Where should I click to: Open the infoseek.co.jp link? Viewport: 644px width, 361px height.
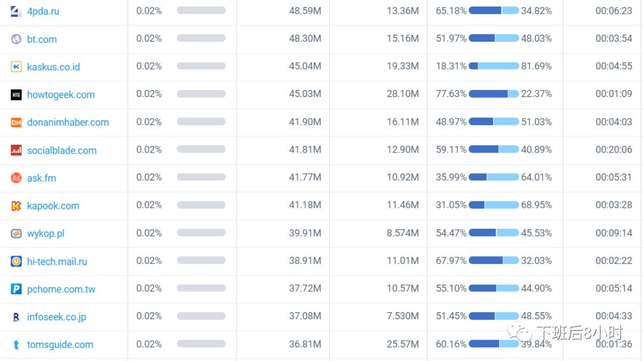click(x=57, y=317)
